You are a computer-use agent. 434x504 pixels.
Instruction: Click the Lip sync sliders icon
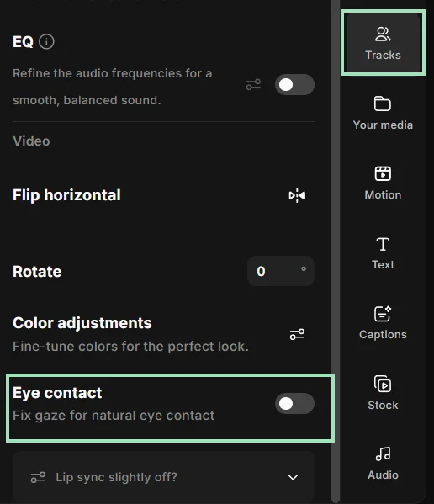coord(38,477)
